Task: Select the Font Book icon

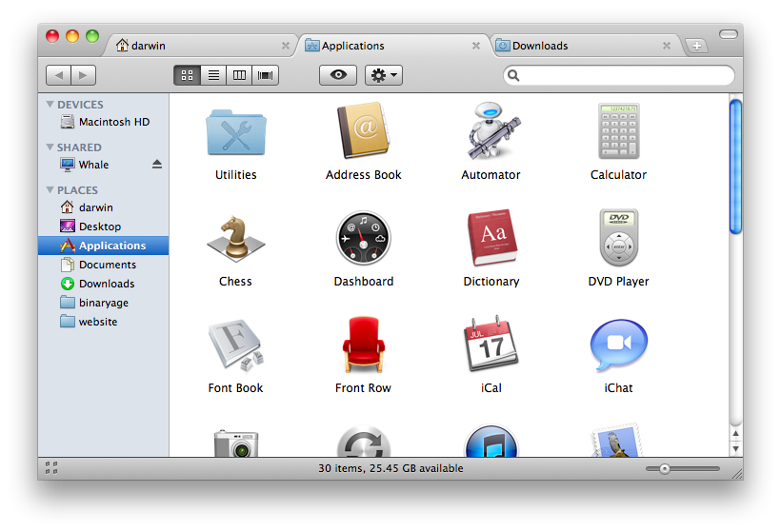Action: (235, 345)
